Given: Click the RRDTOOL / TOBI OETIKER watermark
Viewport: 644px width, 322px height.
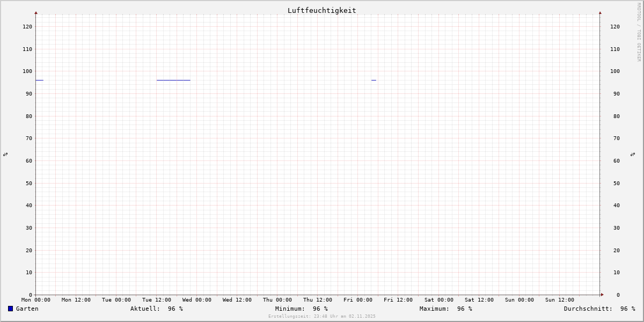Looking at the screenshot, I should pyautogui.click(x=639, y=32).
